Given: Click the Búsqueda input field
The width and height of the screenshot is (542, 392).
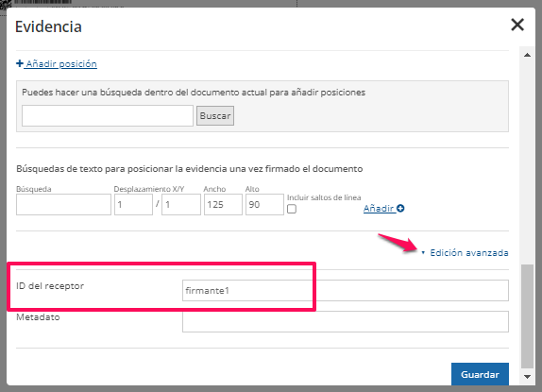Looking at the screenshot, I should coord(63,204).
